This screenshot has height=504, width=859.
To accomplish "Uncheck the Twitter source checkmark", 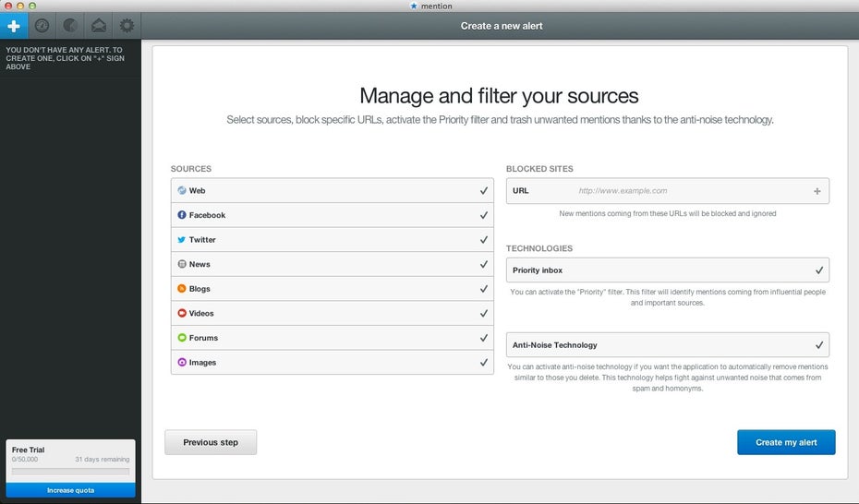I will [484, 240].
